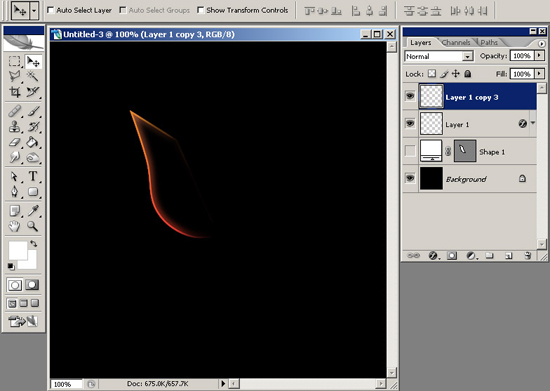Toggle Lock image pixels brush icon
The width and height of the screenshot is (550, 391).
(444, 74)
